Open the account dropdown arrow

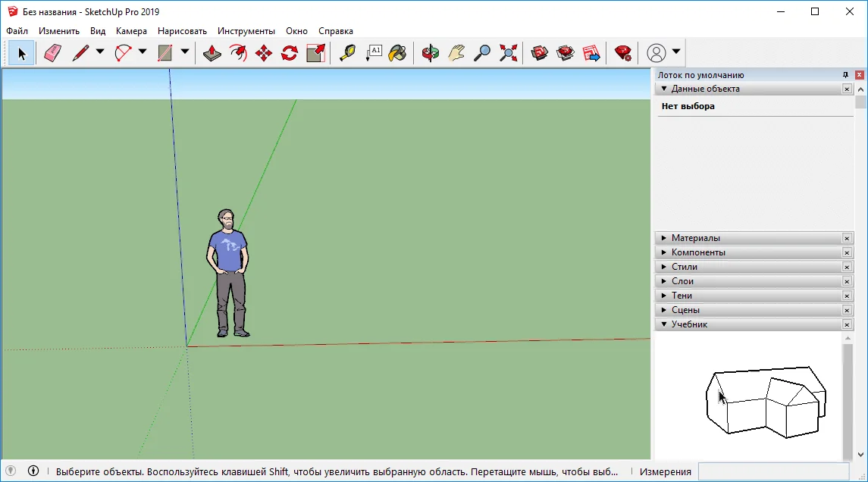pos(676,52)
